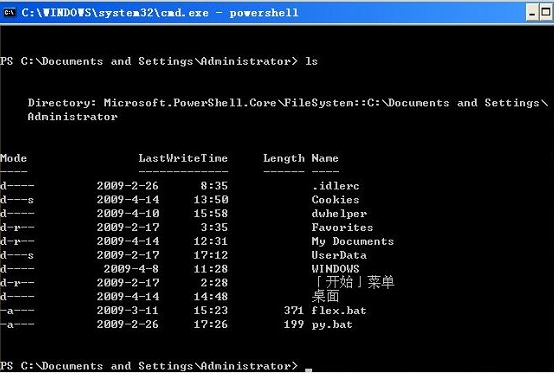
Task: Click the mode 'd-r--' in Favorites row
Action: (17, 227)
